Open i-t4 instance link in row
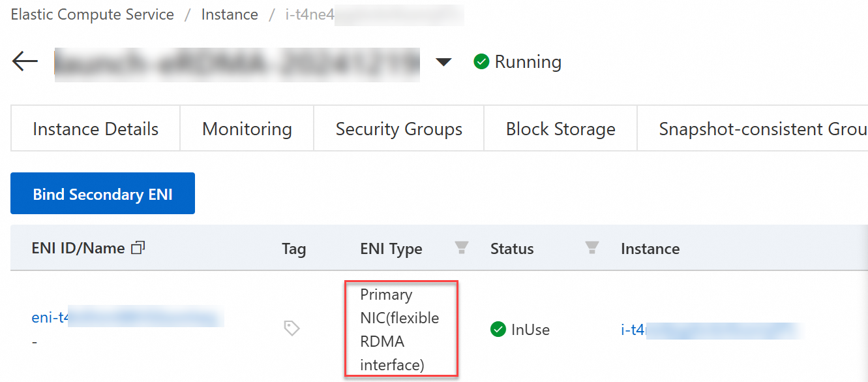This screenshot has height=382, width=868. click(711, 330)
